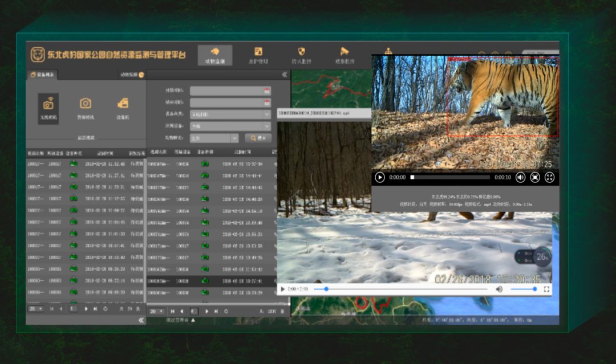Click the tiger logo of the platform
616x364 pixels.
[x=38, y=55]
